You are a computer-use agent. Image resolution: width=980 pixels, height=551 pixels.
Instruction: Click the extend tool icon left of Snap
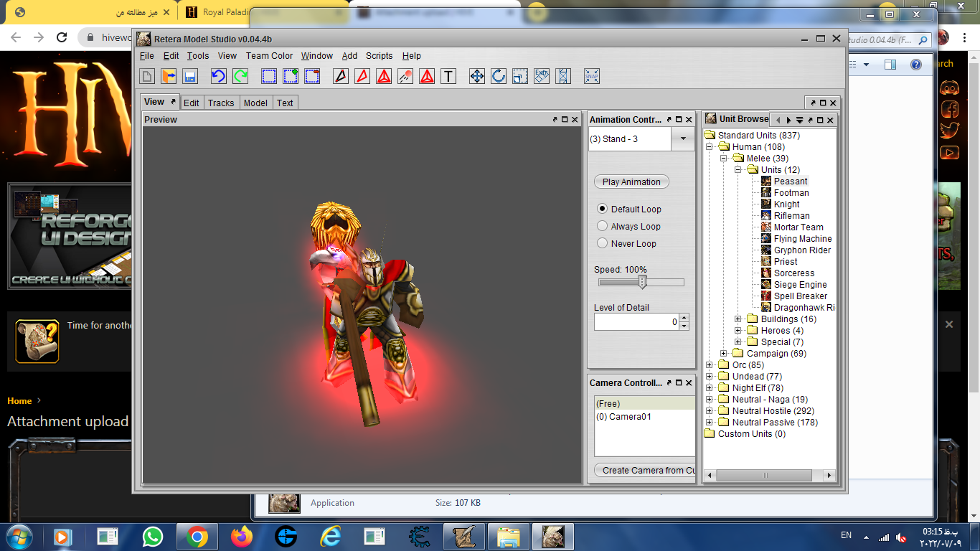point(563,76)
